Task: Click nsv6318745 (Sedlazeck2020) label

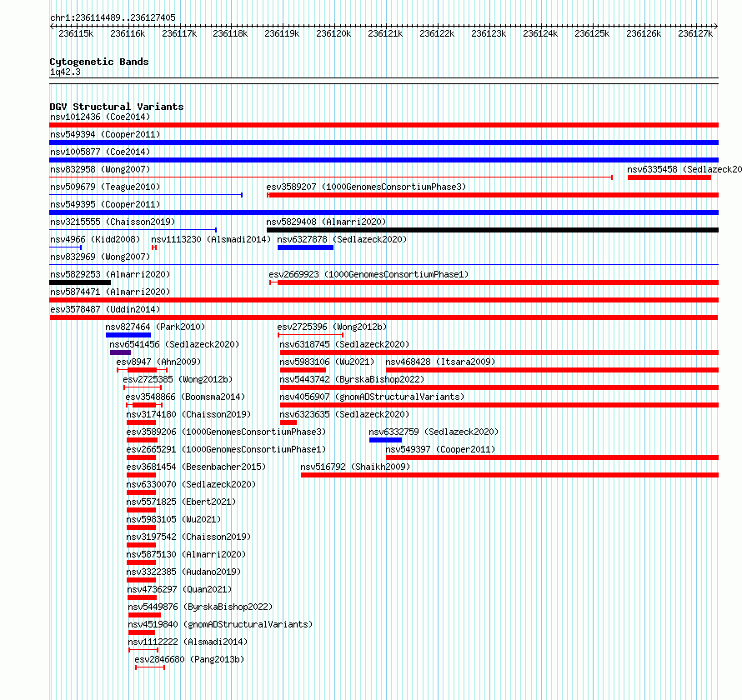Action: (x=344, y=344)
